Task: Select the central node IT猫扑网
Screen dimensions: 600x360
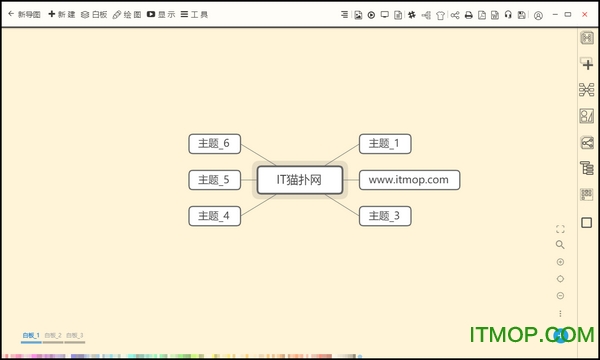Action: pos(300,180)
